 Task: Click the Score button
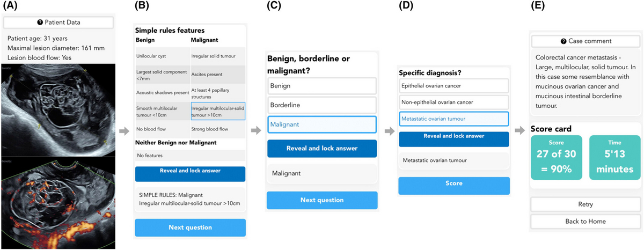pyautogui.click(x=453, y=184)
